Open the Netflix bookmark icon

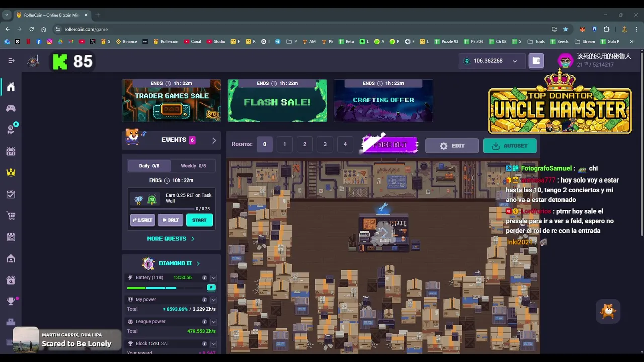coord(28,42)
